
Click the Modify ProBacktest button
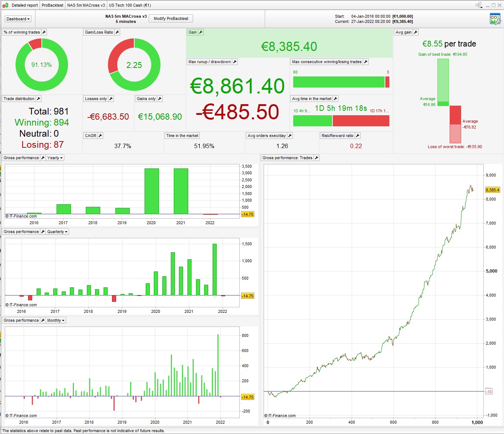point(171,18)
